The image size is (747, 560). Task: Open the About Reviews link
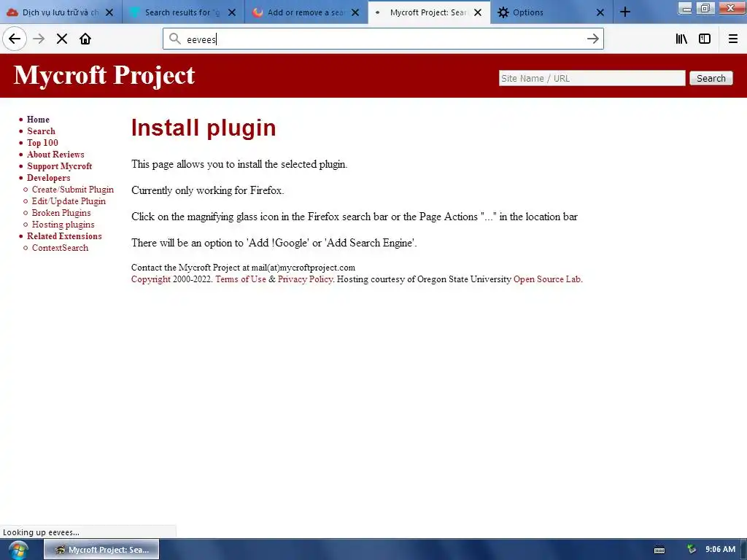coord(55,155)
